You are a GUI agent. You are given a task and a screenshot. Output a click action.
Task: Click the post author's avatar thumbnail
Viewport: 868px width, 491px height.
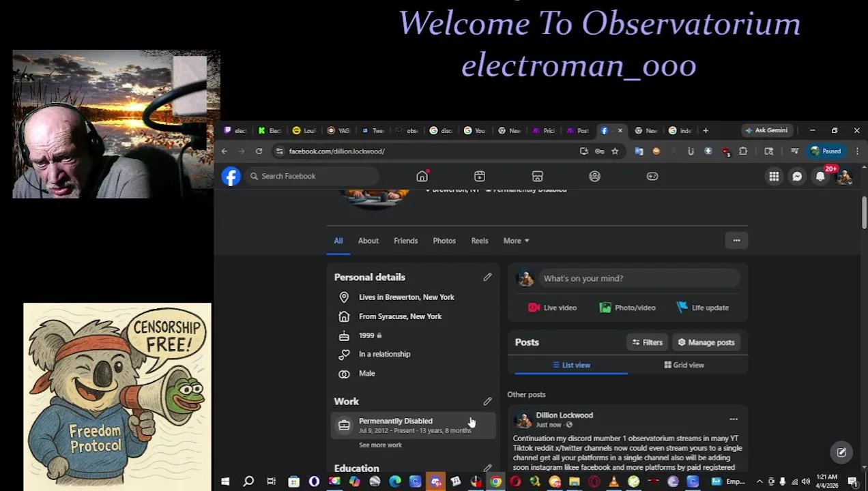click(523, 419)
